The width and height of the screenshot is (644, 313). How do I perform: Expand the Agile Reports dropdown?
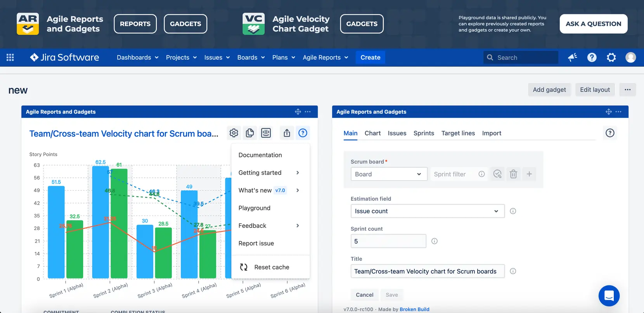tap(325, 57)
